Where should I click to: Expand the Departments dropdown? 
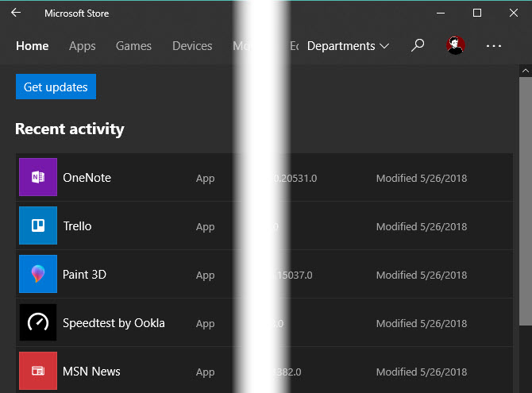348,46
